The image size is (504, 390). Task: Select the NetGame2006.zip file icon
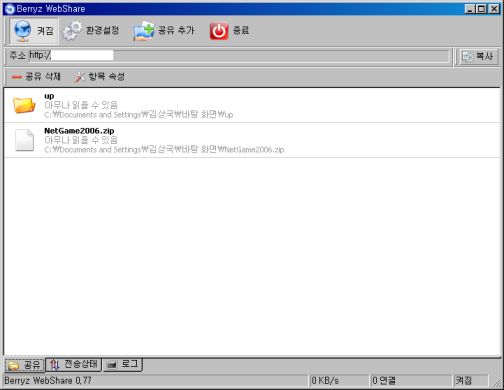(x=25, y=140)
